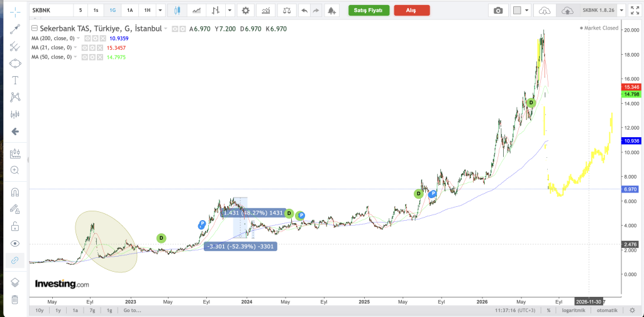Click the redo arrow
644x317 pixels.
(x=316, y=10)
